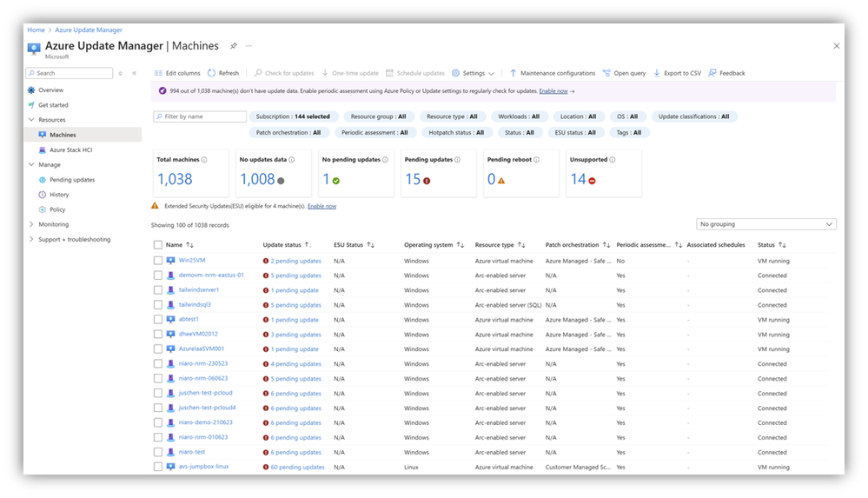The image size is (868, 498).
Task: Open Policy in the sidebar
Action: pyautogui.click(x=57, y=209)
